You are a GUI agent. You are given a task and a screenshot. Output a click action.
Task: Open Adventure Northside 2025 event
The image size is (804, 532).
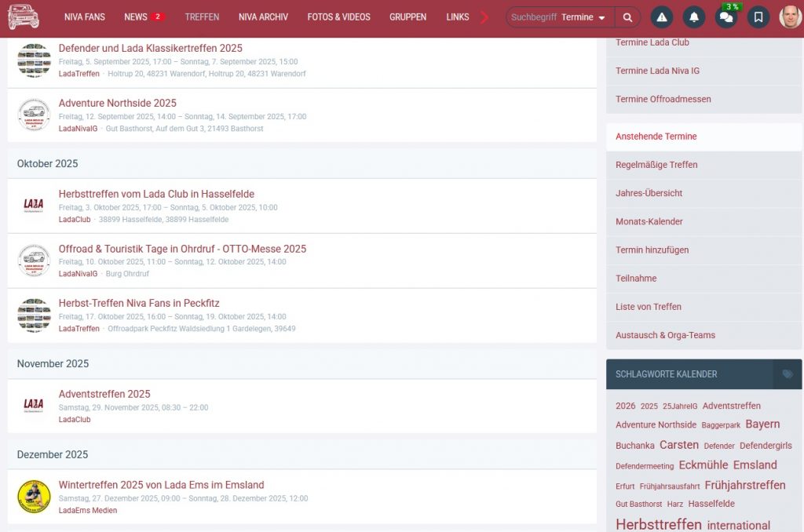click(118, 103)
